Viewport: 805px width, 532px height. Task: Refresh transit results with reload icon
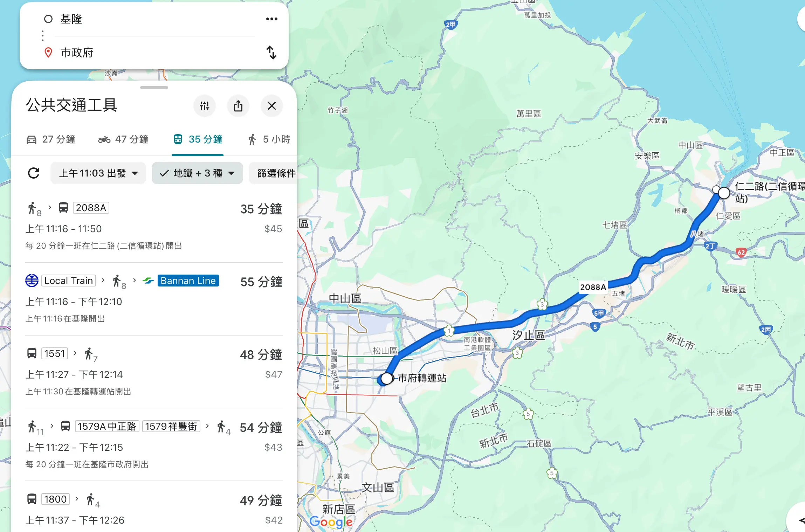[x=34, y=173]
